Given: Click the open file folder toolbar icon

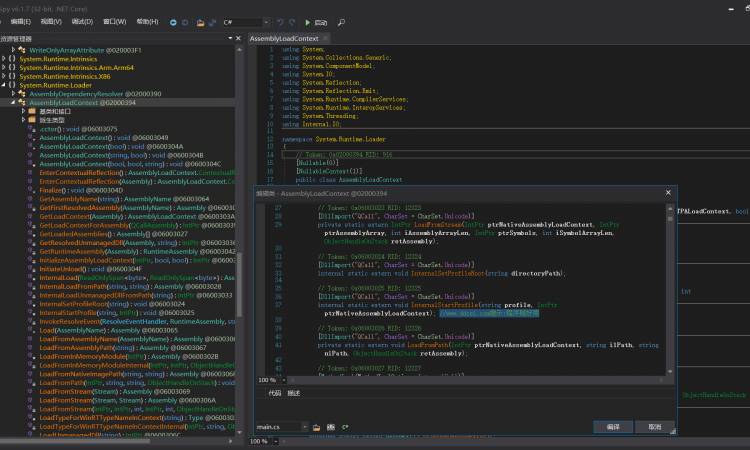Looking at the screenshot, I should coord(200,22).
